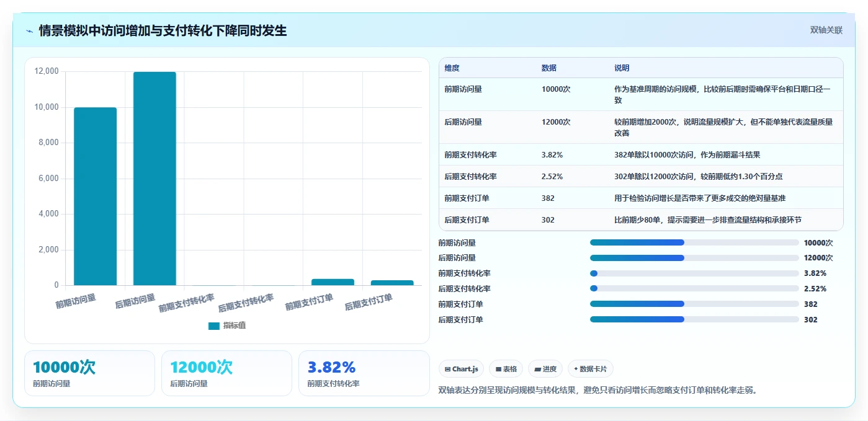The image size is (868, 421).
Task: Click the 前期支付订单 progress bar
Action: [694, 304]
